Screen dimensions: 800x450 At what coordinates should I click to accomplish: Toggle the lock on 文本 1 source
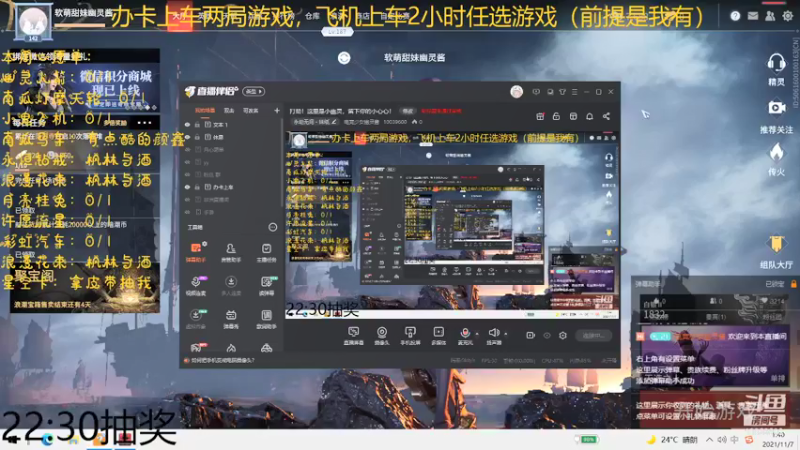(x=197, y=124)
